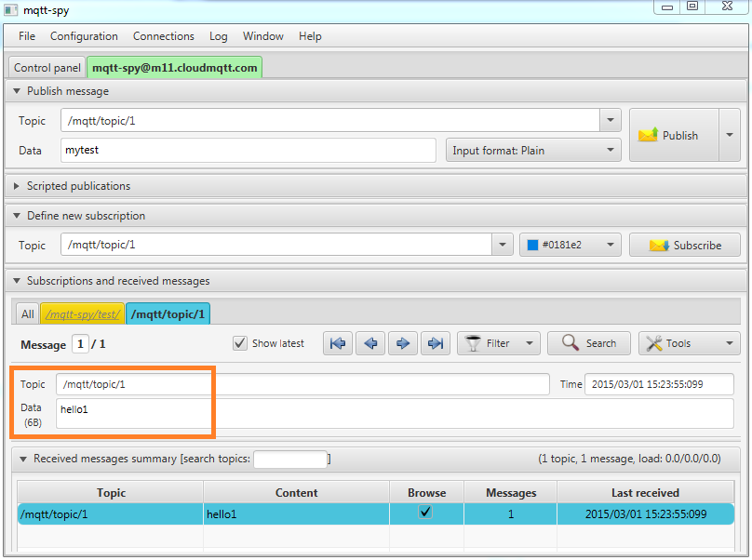752x560 pixels.
Task: Jump to the last received message icon
Action: tap(435, 343)
